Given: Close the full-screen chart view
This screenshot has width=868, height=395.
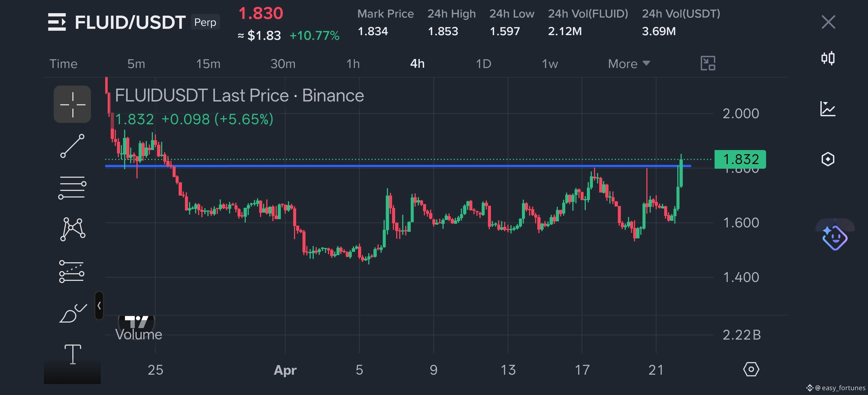Looking at the screenshot, I should [x=828, y=22].
